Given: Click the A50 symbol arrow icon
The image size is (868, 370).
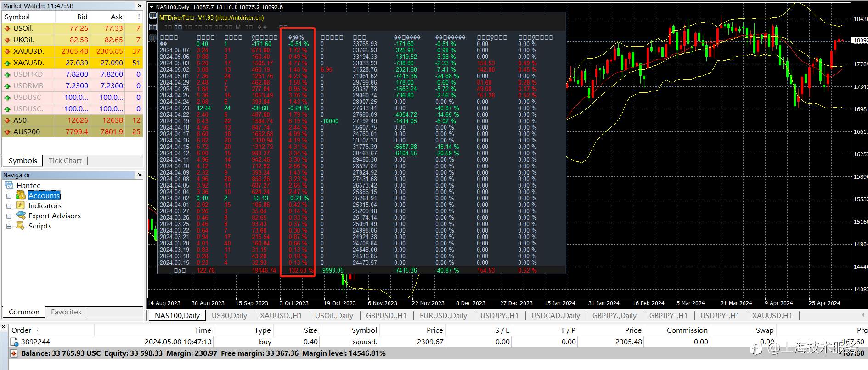Looking at the screenshot, I should click(7, 120).
